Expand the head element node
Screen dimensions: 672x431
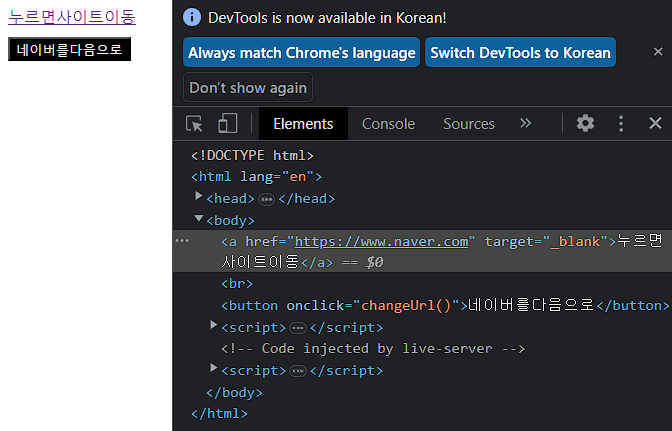point(198,196)
